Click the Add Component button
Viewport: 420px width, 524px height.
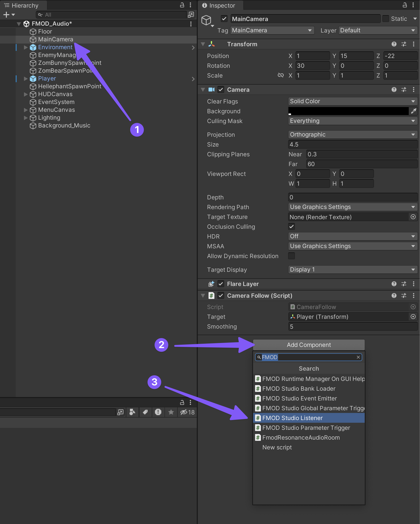click(x=309, y=345)
